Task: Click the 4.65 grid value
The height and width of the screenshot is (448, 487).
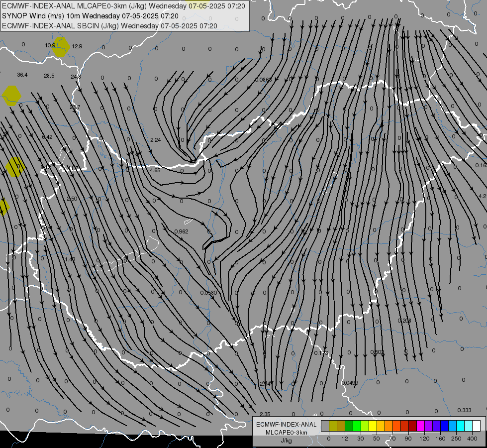Action: tap(155, 170)
